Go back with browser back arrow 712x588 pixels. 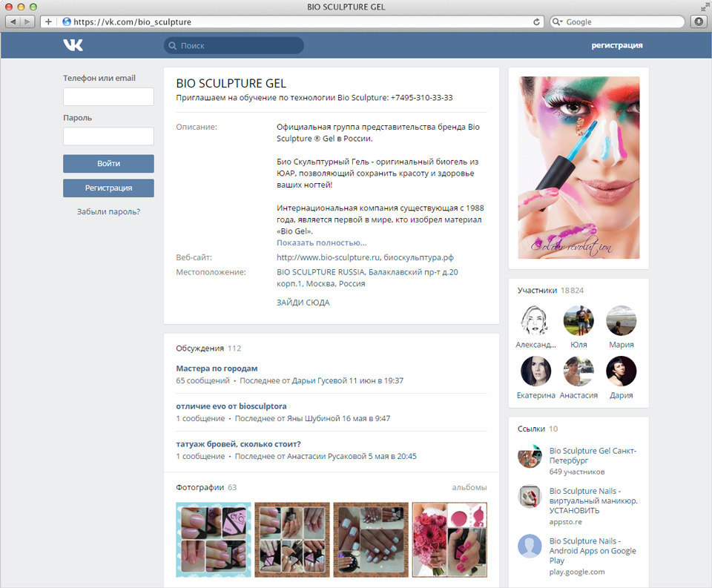13,22
